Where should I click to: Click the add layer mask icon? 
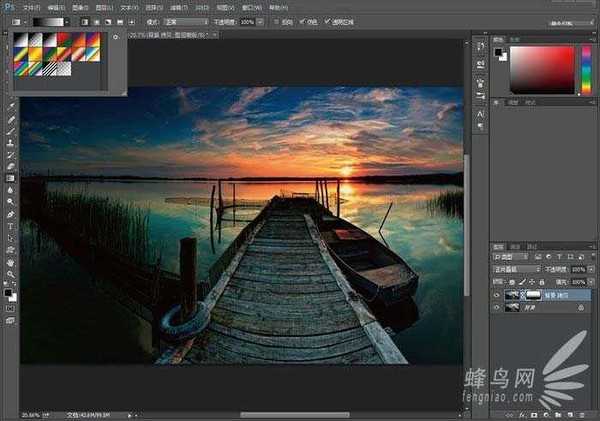click(x=536, y=414)
